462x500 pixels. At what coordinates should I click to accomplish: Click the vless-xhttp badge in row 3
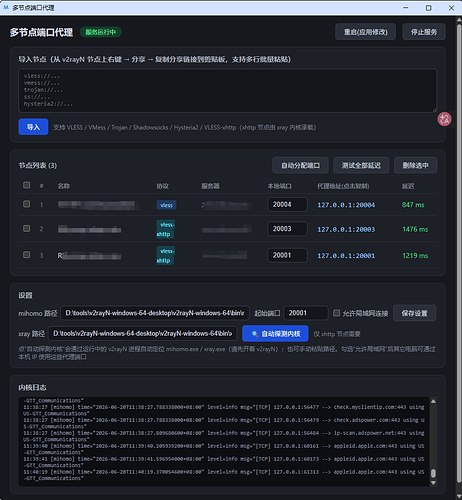166,256
